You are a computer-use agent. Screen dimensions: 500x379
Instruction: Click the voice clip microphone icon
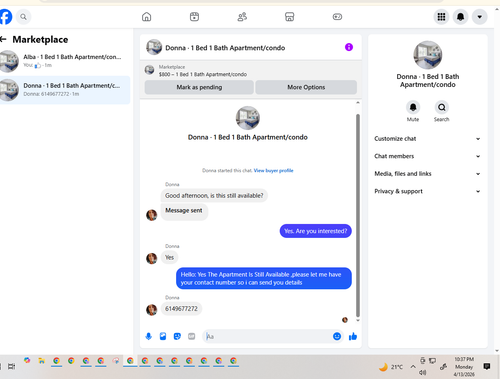(149, 336)
